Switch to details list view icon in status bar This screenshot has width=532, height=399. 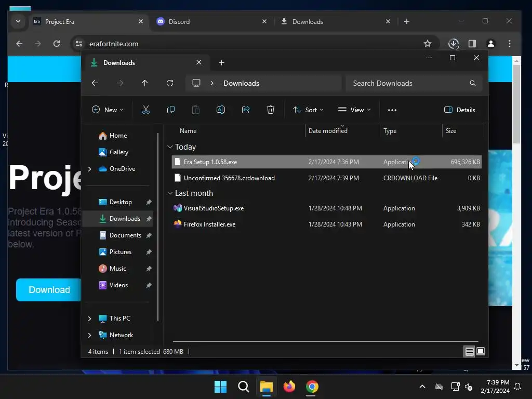[x=469, y=352]
